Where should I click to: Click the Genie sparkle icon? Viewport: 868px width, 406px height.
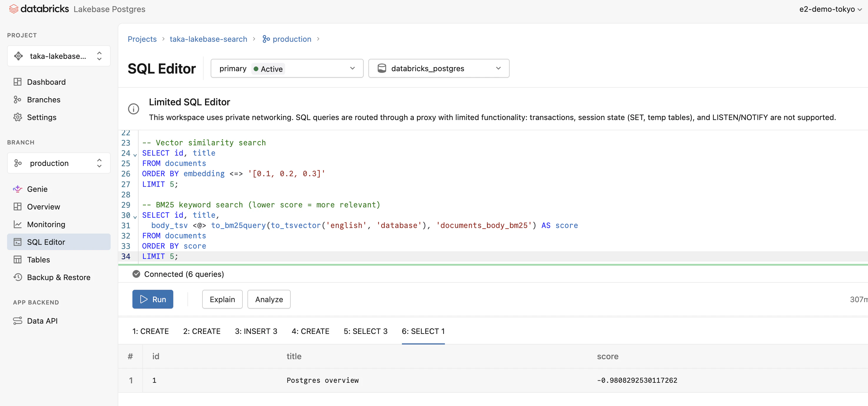click(18, 189)
